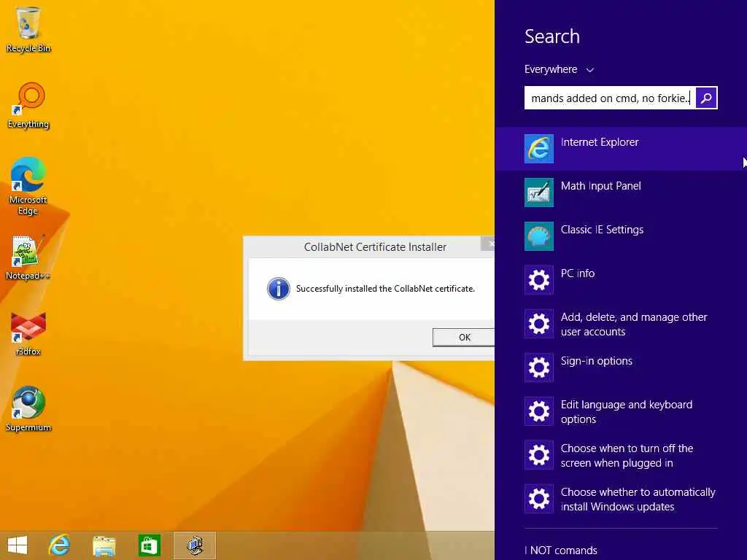Open File Explorer from the taskbar

point(104,545)
